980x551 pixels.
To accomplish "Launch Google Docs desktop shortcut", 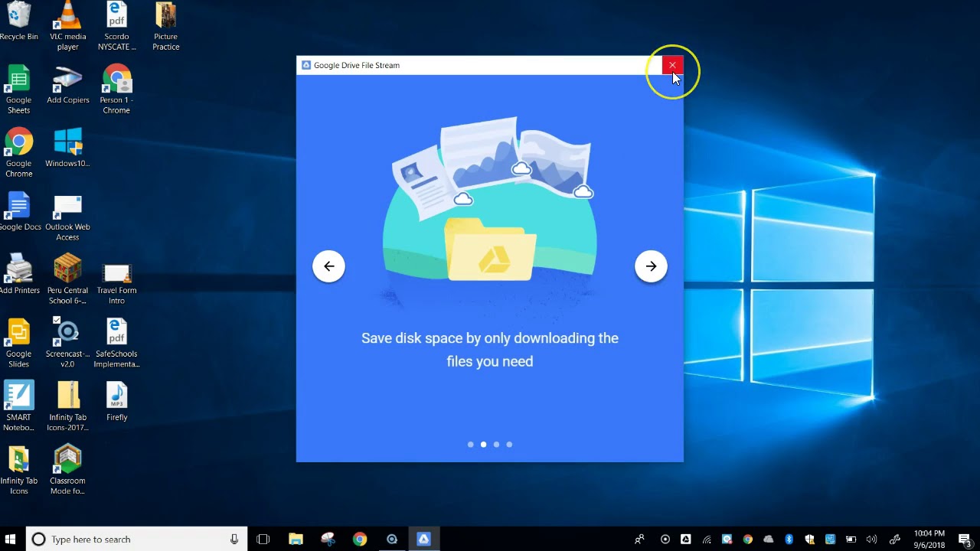I will [x=20, y=212].
